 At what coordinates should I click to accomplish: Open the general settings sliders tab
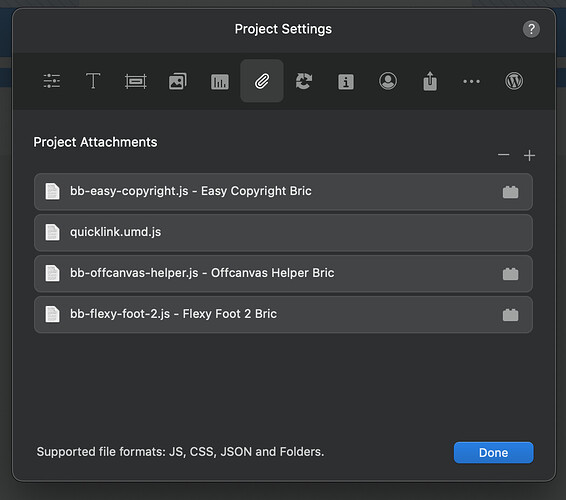coord(52,81)
